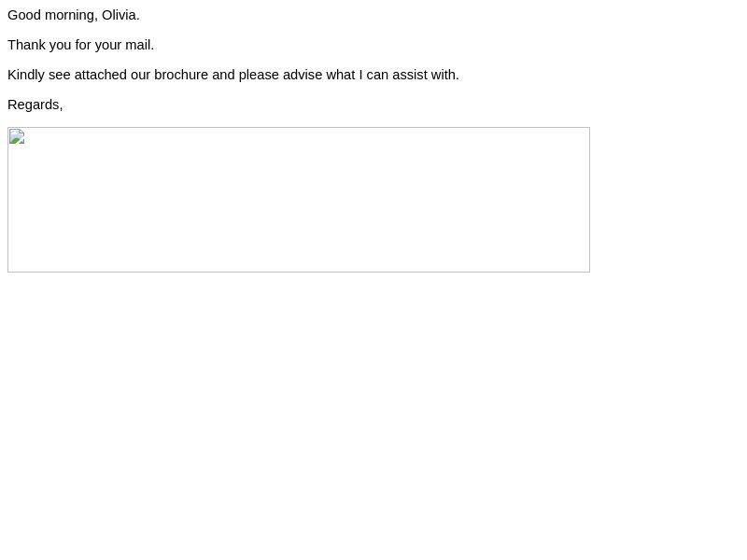Click the word 'what' in the third line

pyautogui.click(x=341, y=75)
